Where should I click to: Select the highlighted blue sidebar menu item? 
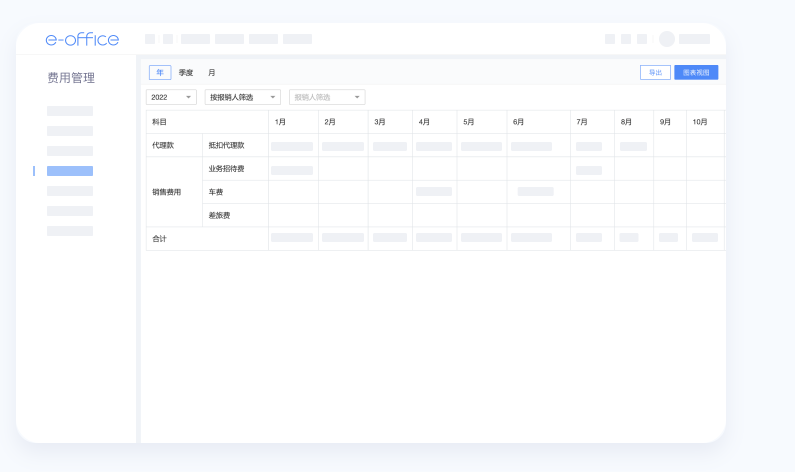(x=70, y=171)
